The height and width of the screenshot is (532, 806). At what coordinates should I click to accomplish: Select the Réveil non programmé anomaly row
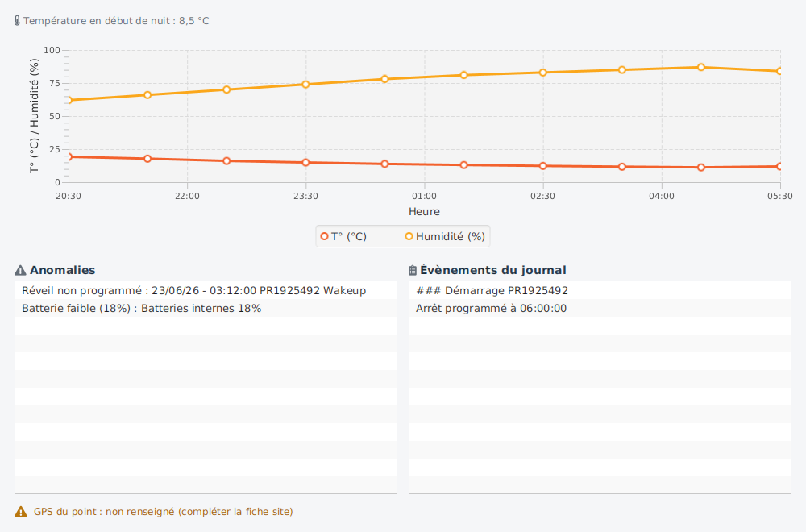206,290
